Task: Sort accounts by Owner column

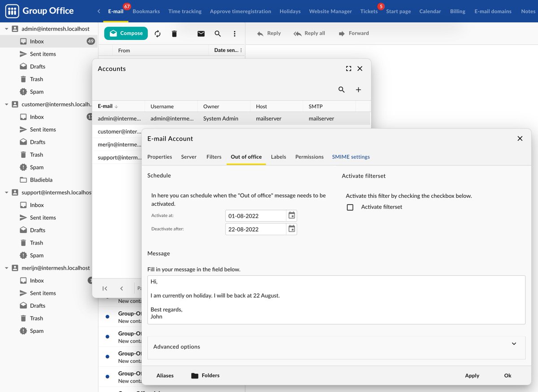Action: [x=224, y=106]
